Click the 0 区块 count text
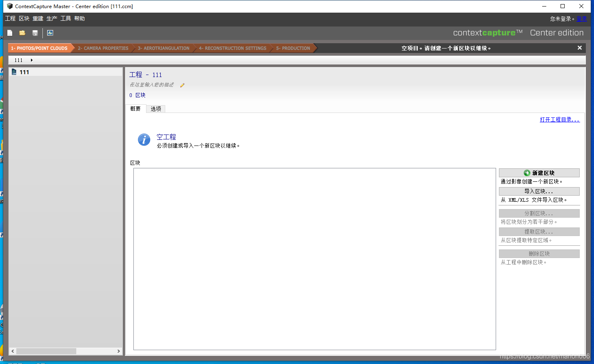 pyautogui.click(x=137, y=95)
